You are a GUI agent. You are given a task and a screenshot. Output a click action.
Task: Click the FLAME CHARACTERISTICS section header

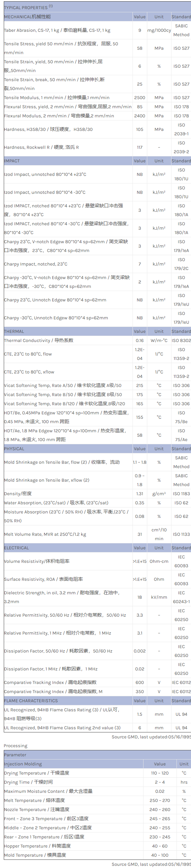31,701
